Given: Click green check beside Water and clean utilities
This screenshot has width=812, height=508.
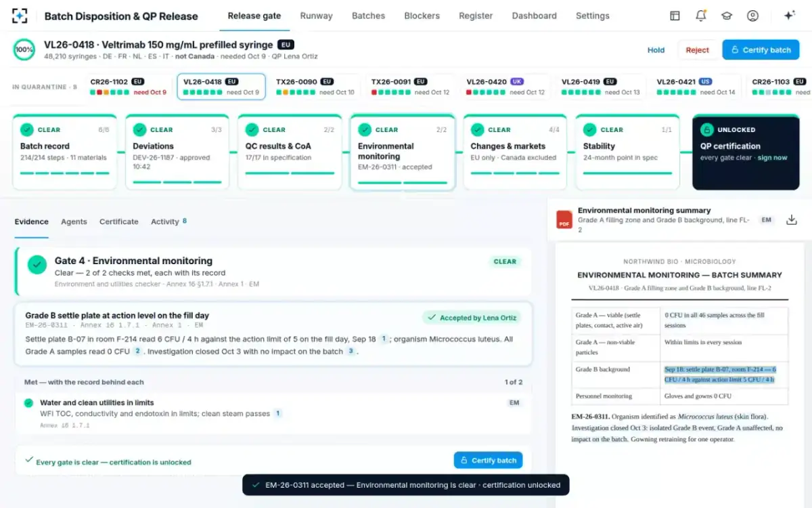Looking at the screenshot, I should pyautogui.click(x=28, y=403).
